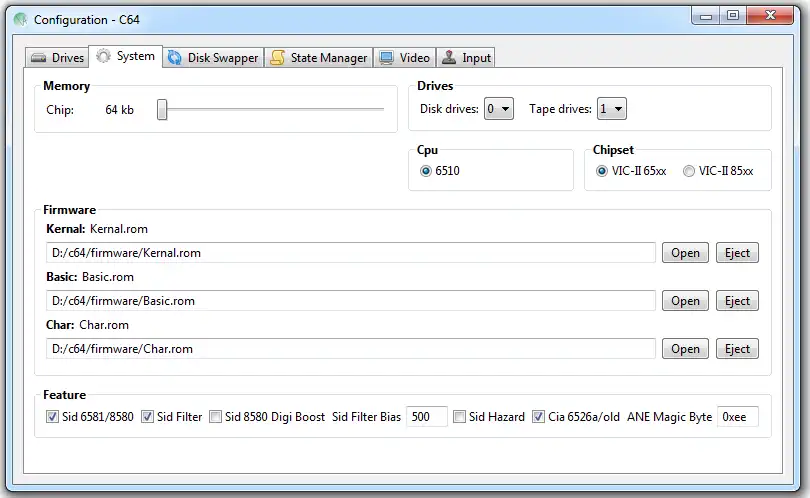Click the "Kernal.rom" file name label

[x=119, y=229]
